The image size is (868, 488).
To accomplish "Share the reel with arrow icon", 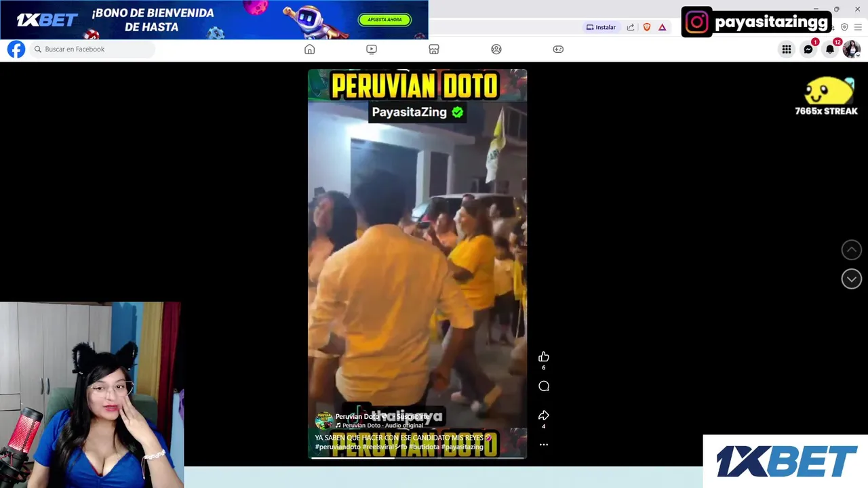I will [x=543, y=415].
